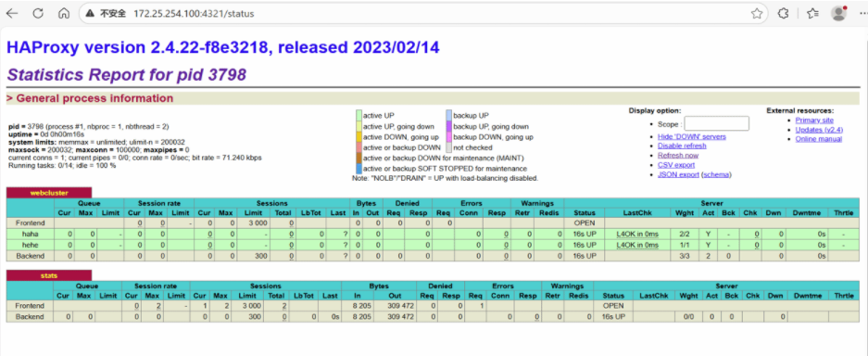Click 309 472 bytes out in stats Frontend
Image resolution: width=868 pixels, height=356 pixels.
tap(401, 306)
